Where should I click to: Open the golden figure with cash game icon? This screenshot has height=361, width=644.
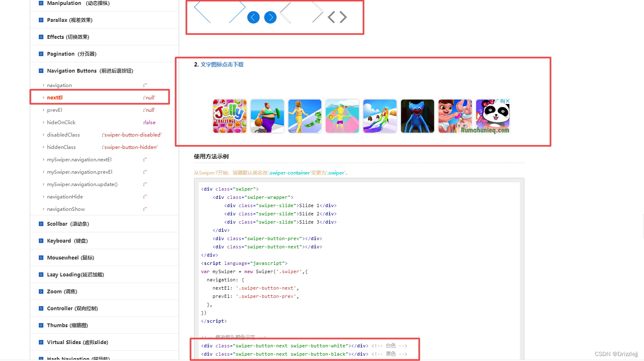click(x=305, y=116)
